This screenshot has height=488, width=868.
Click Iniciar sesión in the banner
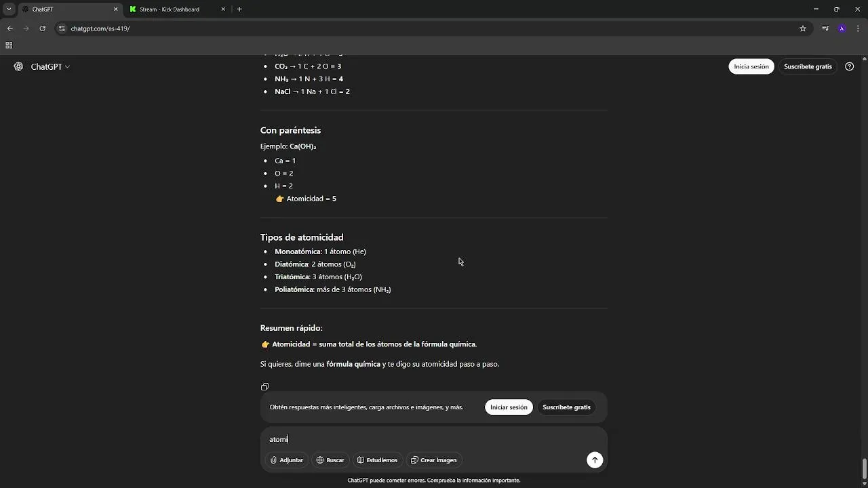tap(509, 407)
